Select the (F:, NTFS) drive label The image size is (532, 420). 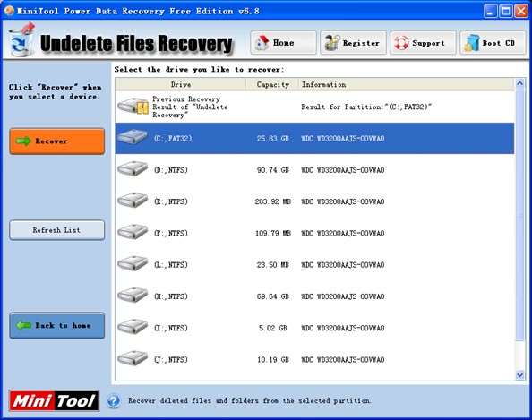[x=171, y=233]
